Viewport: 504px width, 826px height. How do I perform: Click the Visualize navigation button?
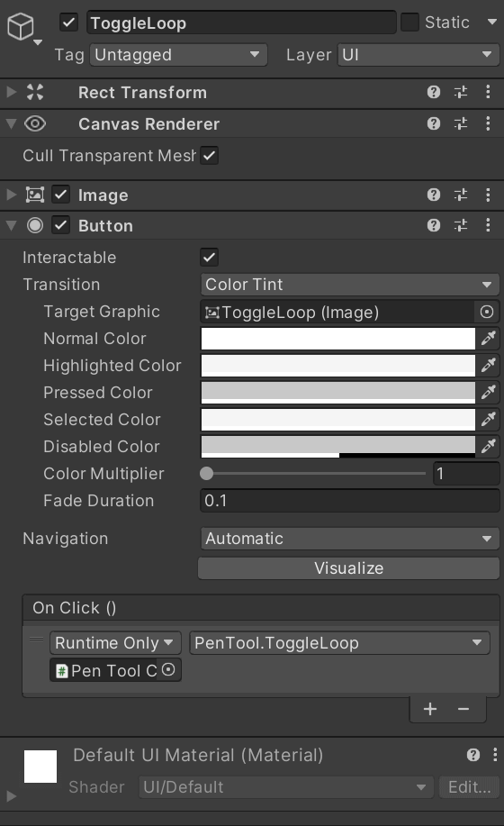[349, 567]
